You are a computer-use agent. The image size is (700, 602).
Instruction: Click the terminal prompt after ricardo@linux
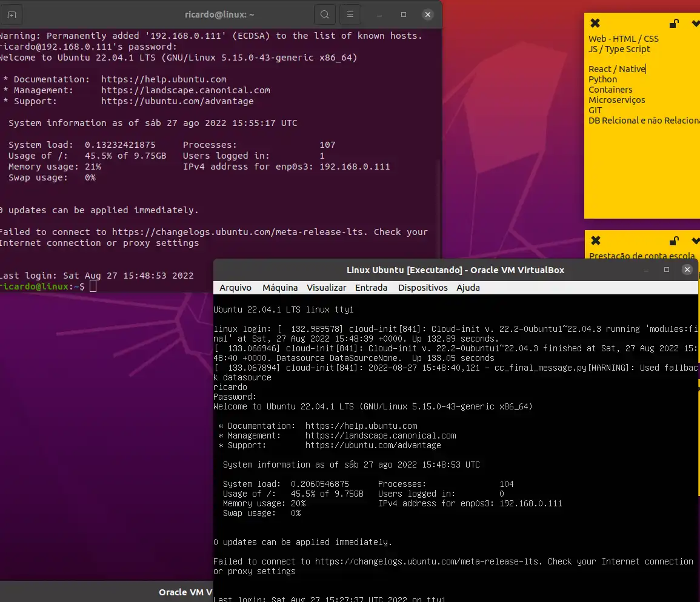pos(92,286)
